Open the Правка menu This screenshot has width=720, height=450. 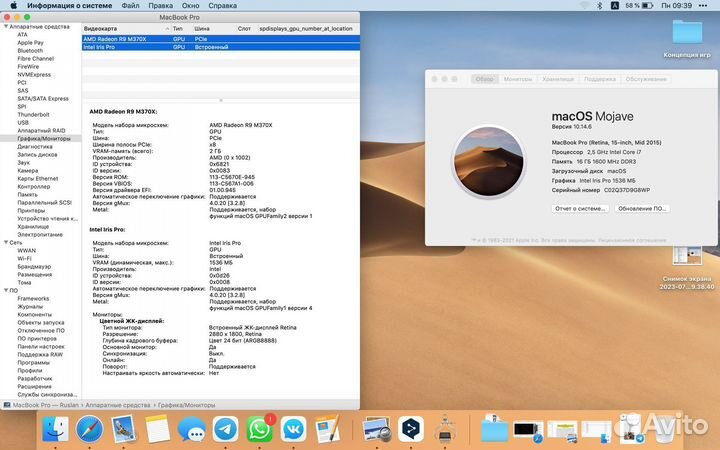(161, 6)
